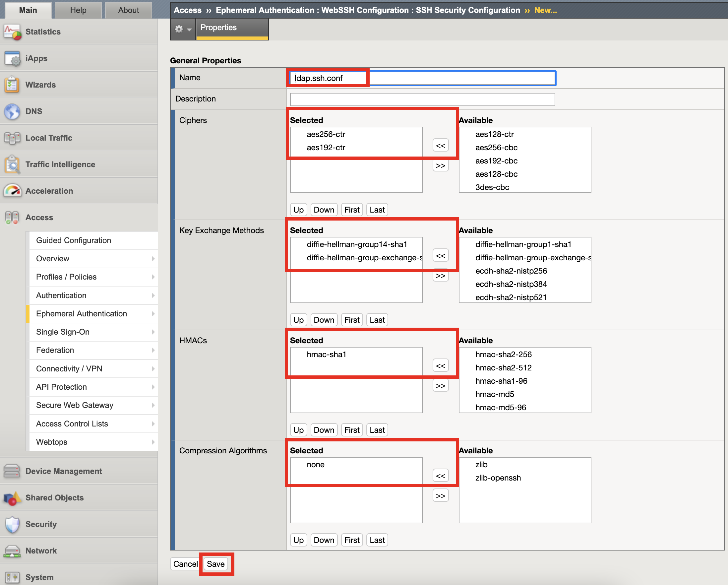
Task: Open the gear settings menu beside Properties
Action: tap(183, 29)
